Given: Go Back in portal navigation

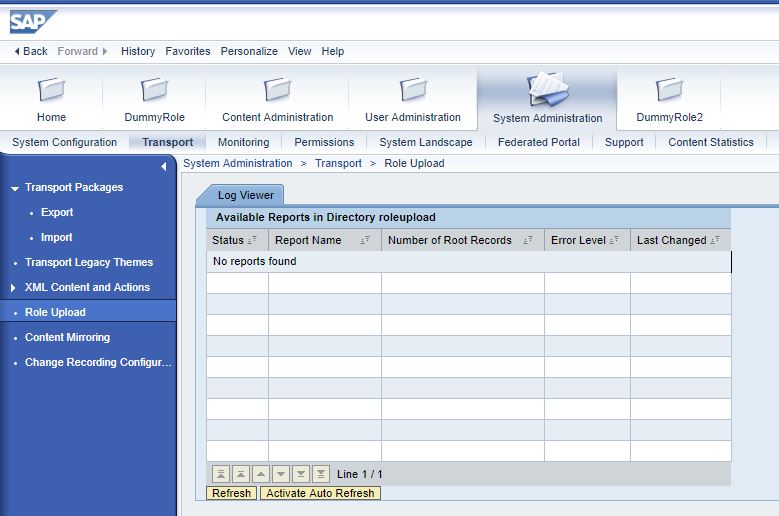Looking at the screenshot, I should pyautogui.click(x=35, y=51).
